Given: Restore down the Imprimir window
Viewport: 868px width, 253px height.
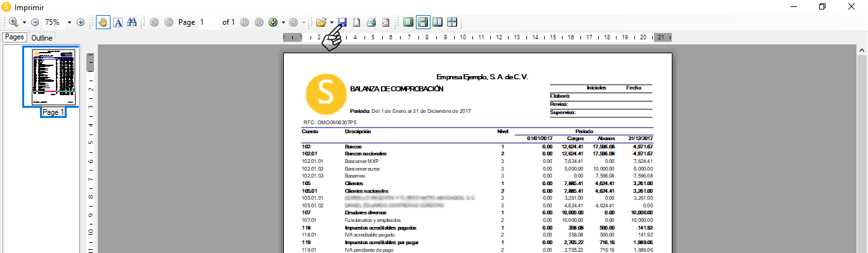Looking at the screenshot, I should tap(822, 7).
